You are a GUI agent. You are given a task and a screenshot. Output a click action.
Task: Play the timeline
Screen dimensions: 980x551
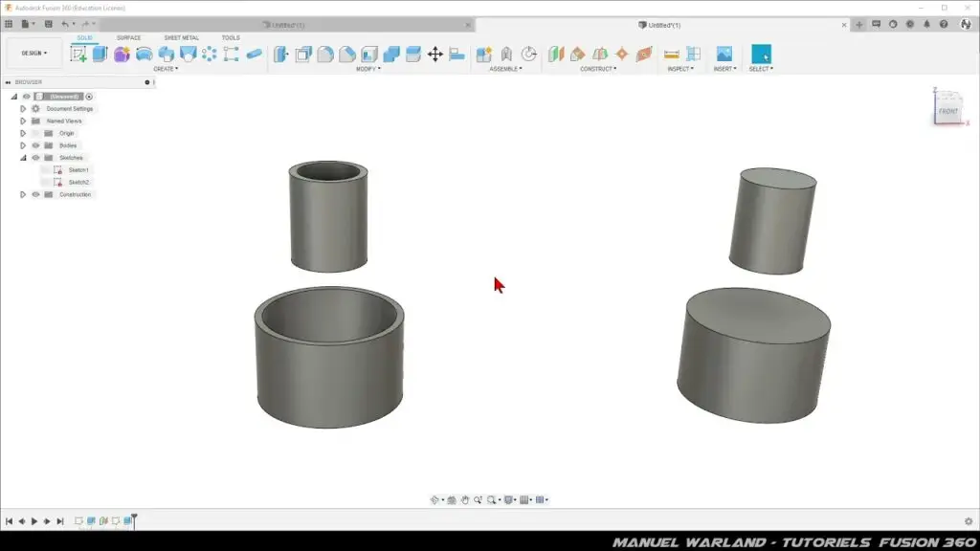click(x=34, y=521)
